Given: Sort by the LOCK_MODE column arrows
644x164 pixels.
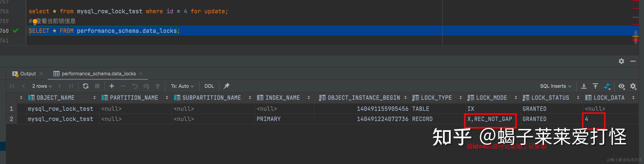Looking at the screenshot, I should (x=515, y=98).
